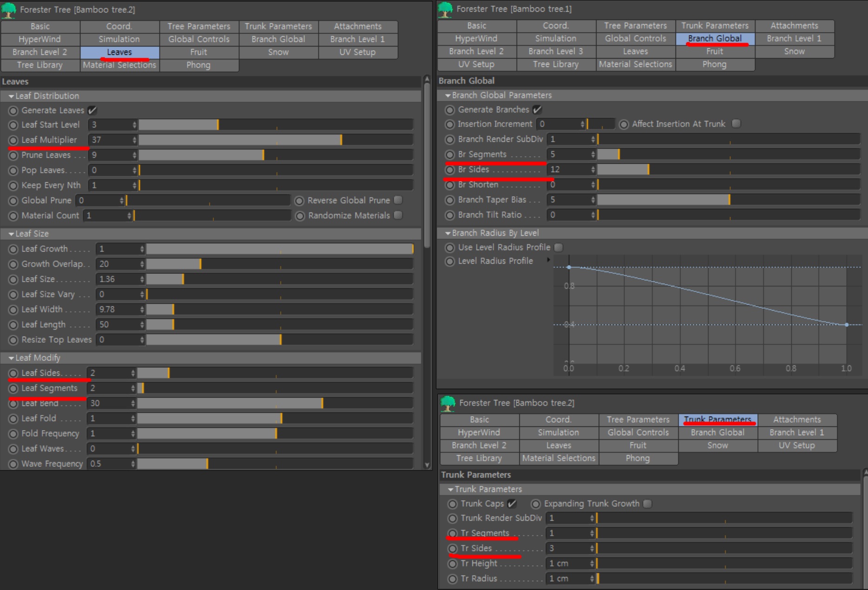Open Branch Level 3 tab in Bamboo tree.1

tap(556, 51)
